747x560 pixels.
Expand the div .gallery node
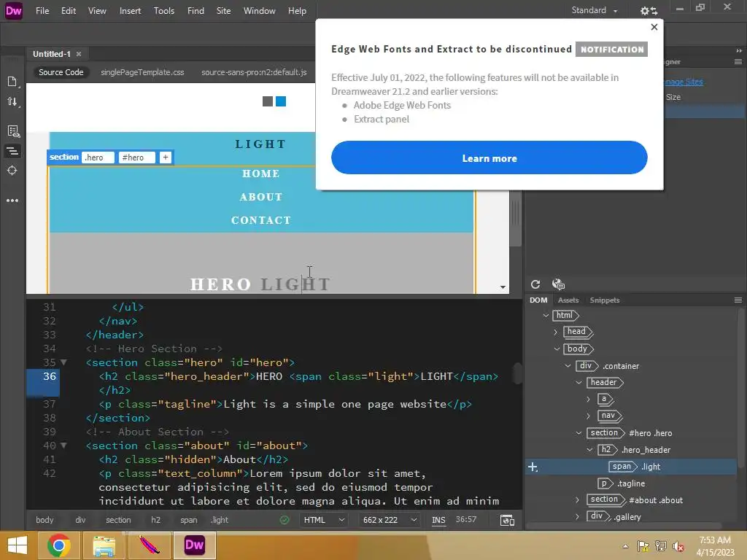point(578,517)
